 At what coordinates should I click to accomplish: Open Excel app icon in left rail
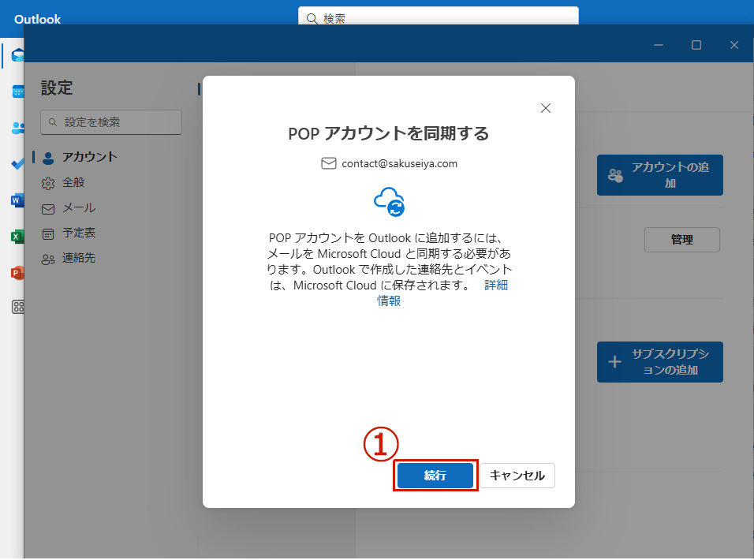(17, 237)
